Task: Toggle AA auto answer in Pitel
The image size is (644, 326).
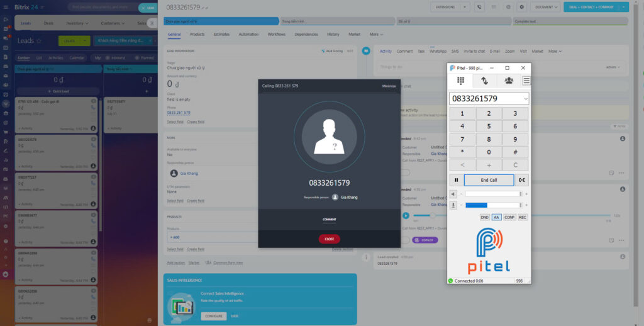Action: pos(496,217)
